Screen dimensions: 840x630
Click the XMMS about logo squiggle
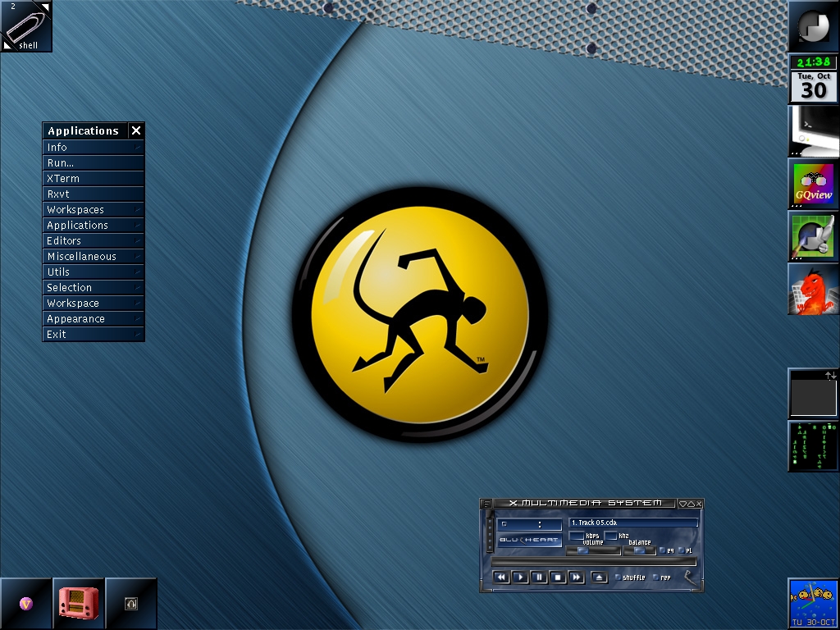pos(690,577)
